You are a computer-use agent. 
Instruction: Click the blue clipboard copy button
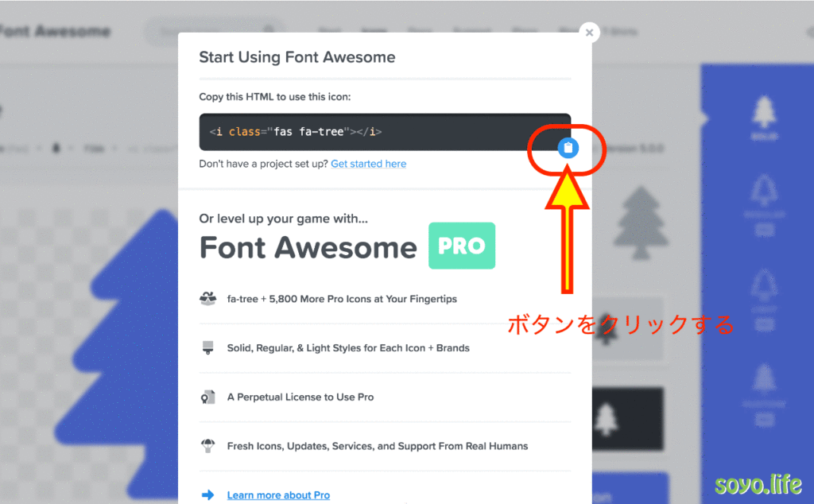pyautogui.click(x=568, y=148)
